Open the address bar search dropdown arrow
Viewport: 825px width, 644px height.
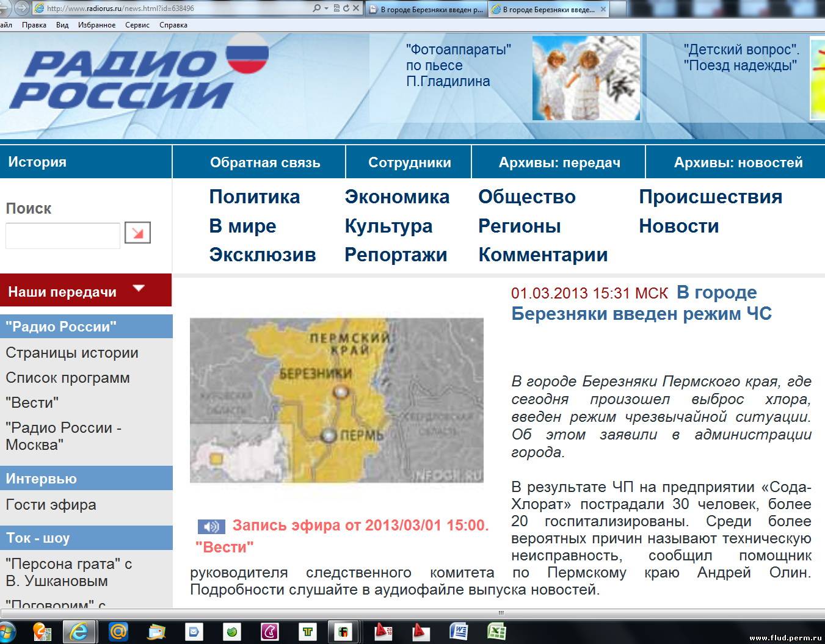(x=326, y=9)
